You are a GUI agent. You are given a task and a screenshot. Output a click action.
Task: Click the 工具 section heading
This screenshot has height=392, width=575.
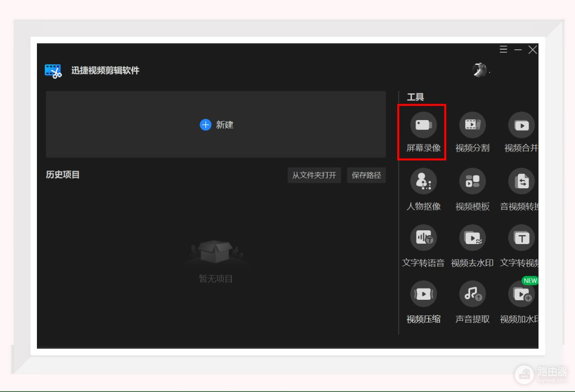click(415, 97)
